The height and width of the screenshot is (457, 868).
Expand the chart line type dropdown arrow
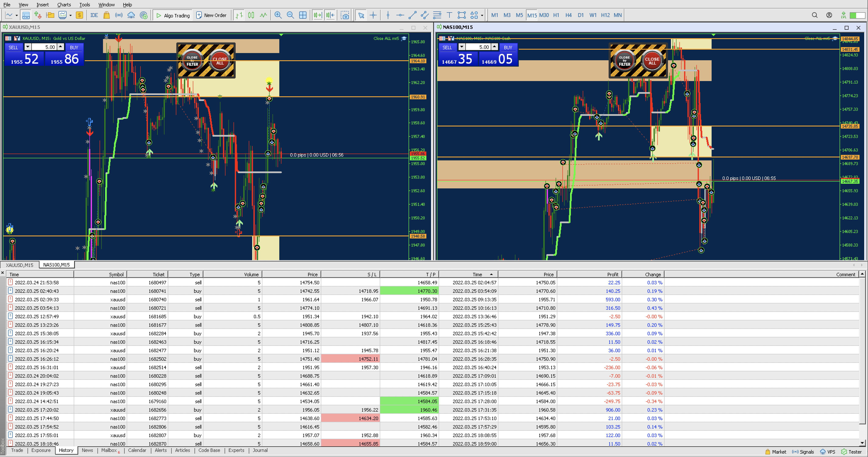(x=17, y=15)
